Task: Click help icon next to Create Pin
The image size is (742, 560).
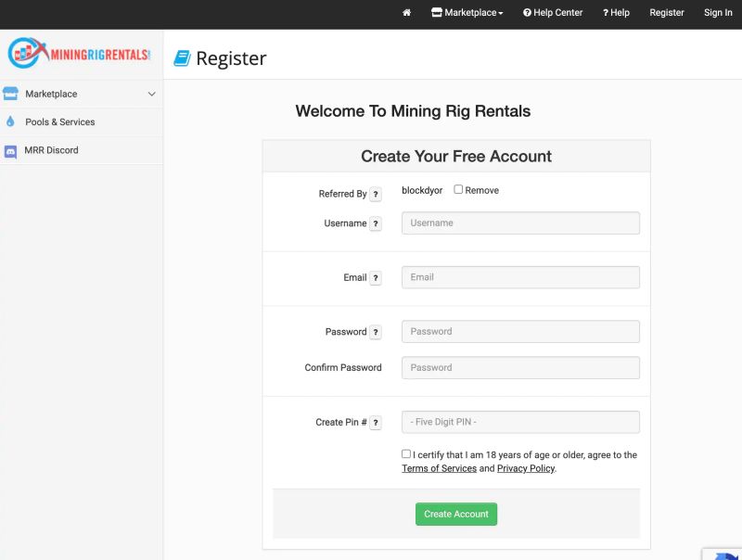Action: tap(376, 423)
